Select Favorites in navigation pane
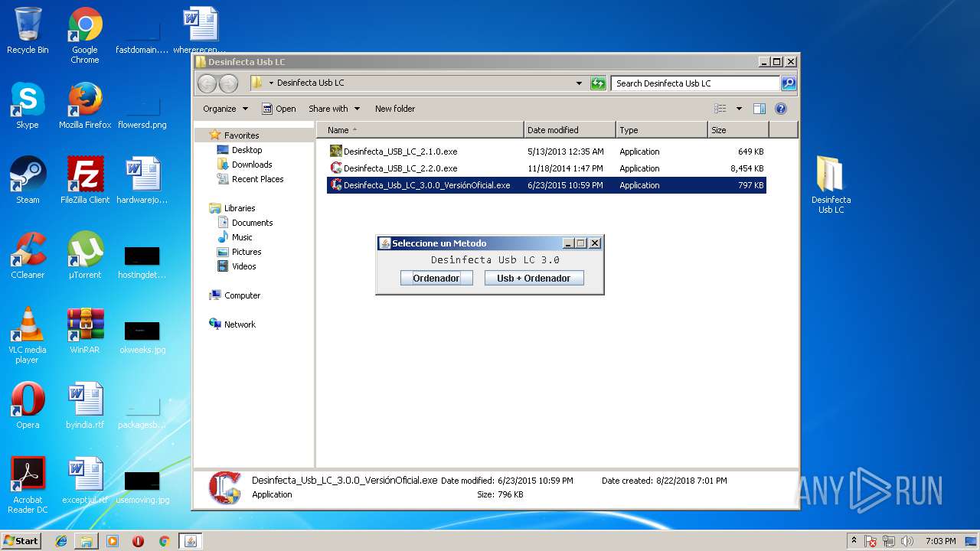The width and height of the screenshot is (980, 551). point(241,135)
